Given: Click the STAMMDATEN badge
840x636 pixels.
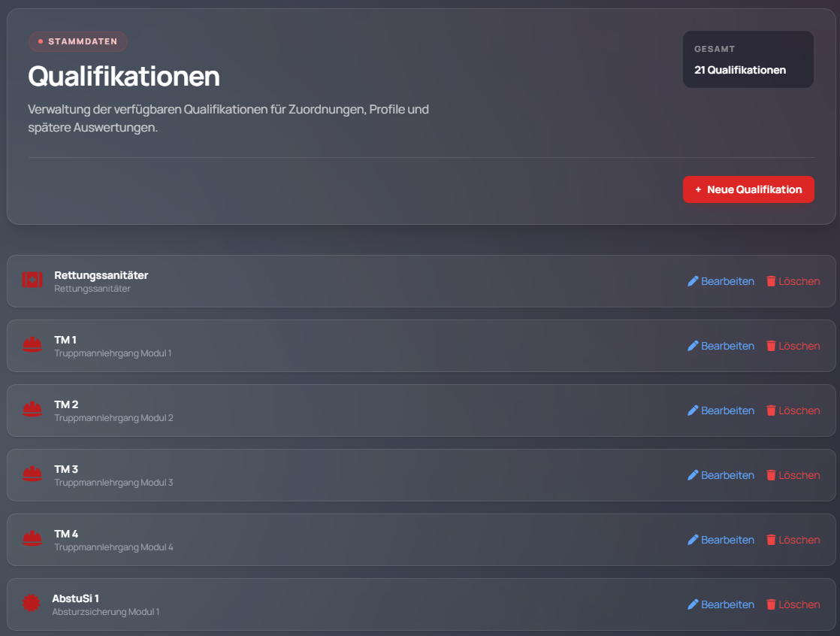Looking at the screenshot, I should coord(78,41).
